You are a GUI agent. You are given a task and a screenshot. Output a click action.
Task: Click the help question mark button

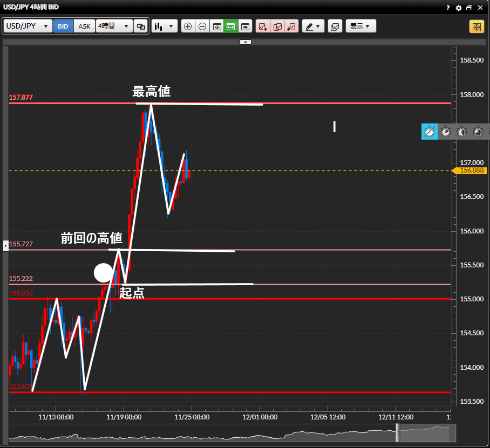tap(448, 8)
